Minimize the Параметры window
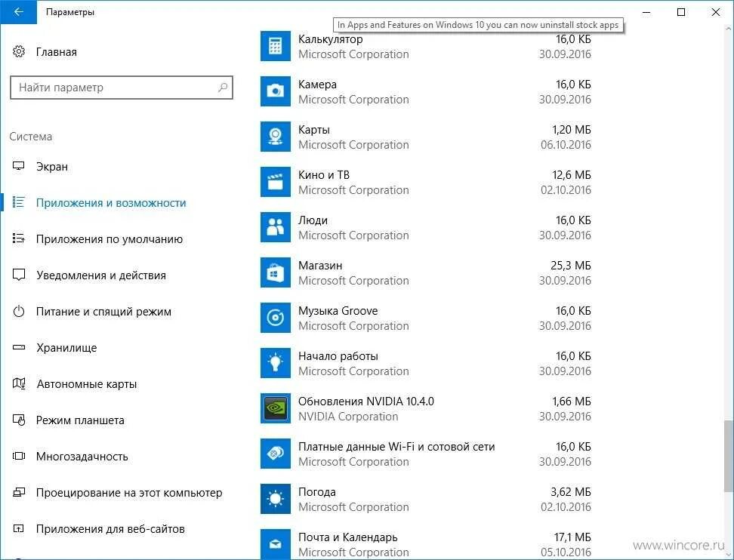This screenshot has width=734, height=560. pos(647,12)
